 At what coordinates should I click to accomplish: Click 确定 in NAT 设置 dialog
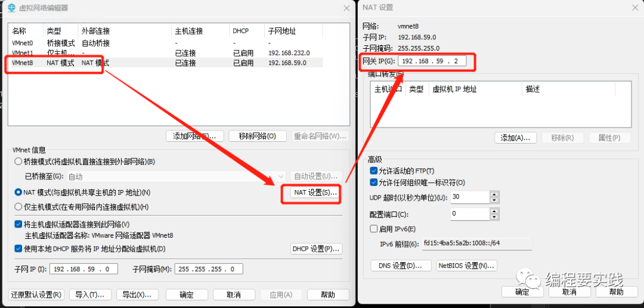pyautogui.click(x=522, y=292)
